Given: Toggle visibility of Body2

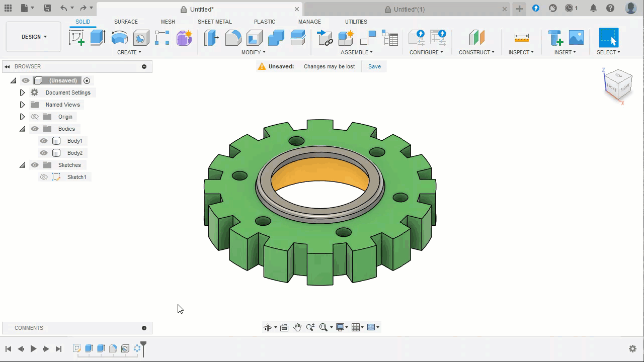Looking at the screenshot, I should coord(44,153).
